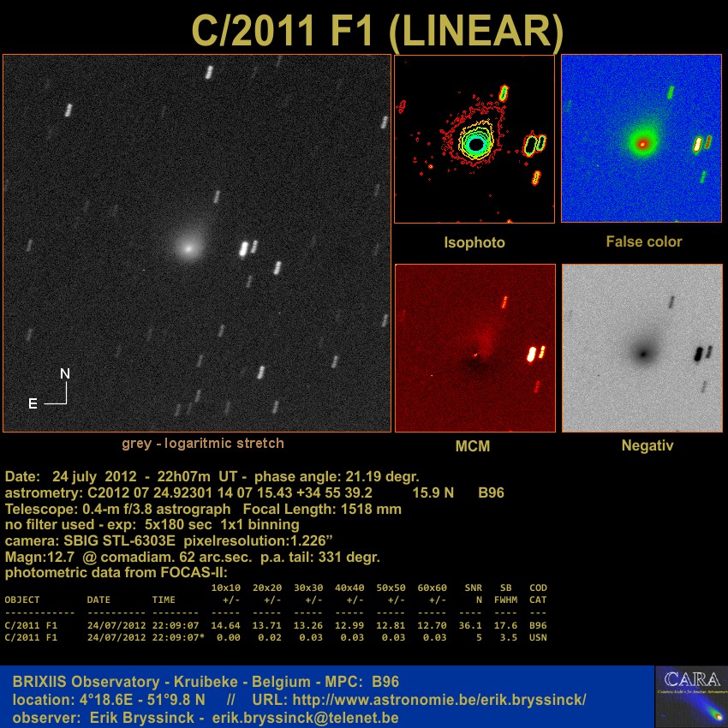Click the CARA logo in the corner
Image resolution: width=728 pixels, height=728 pixels.
click(690, 695)
